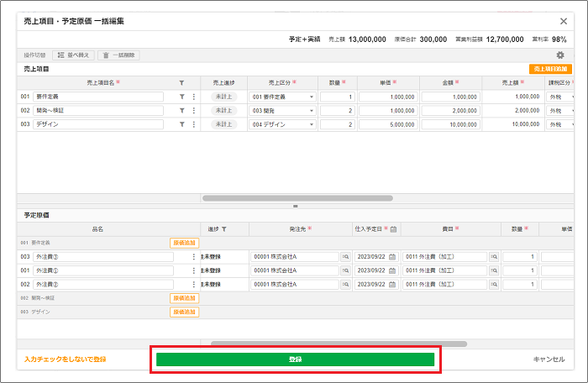Click the filter icon in the sales item header
The height and width of the screenshot is (383, 588).
click(x=181, y=83)
